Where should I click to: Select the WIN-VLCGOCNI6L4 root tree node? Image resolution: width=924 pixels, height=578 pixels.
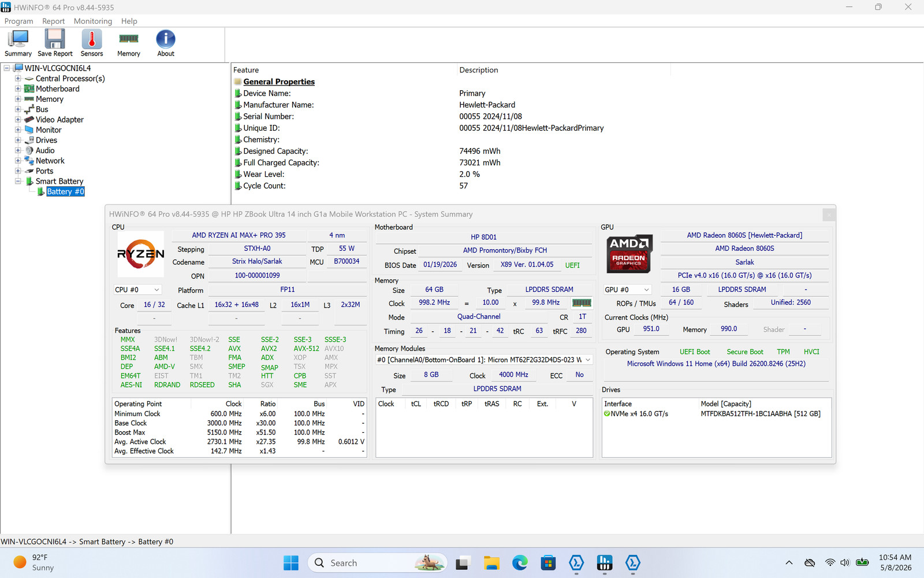pyautogui.click(x=58, y=68)
